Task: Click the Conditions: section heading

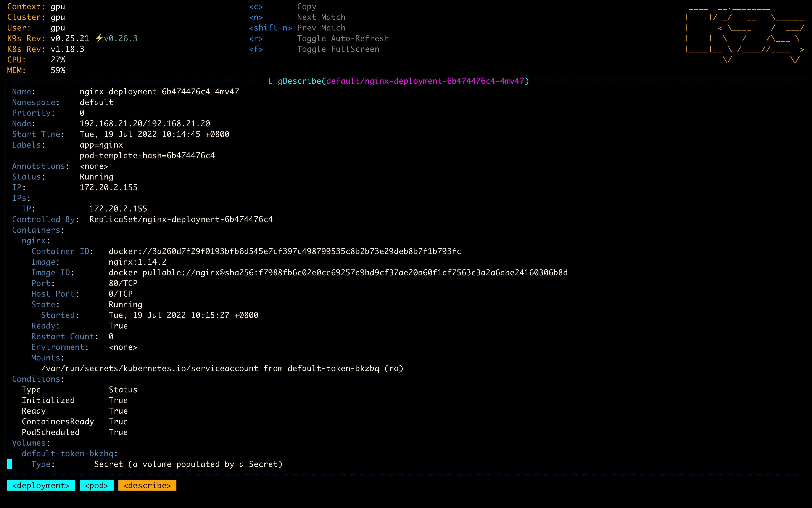Action: 38,379
